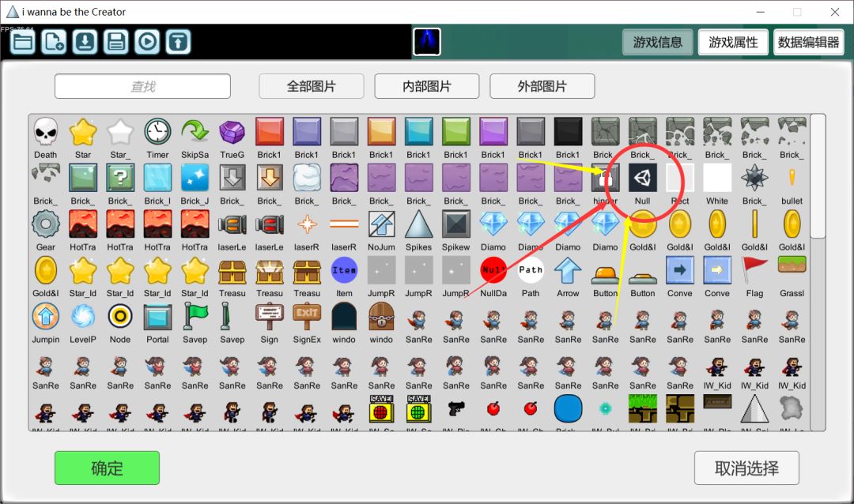Select the Death skull sprite
Viewport: 854px width, 504px height.
coord(46,132)
